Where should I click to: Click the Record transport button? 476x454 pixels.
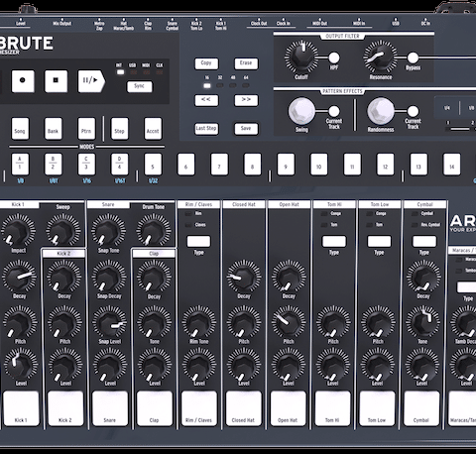23,81
